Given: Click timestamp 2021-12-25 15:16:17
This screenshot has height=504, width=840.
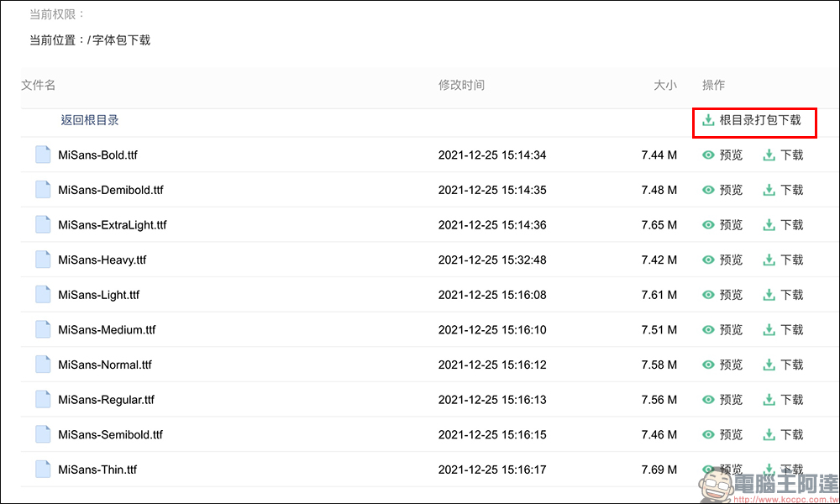Looking at the screenshot, I should (492, 470).
